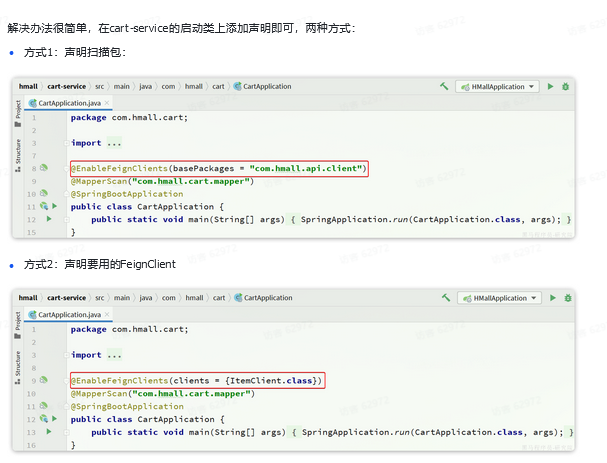
Task: Expand folded main method on line 12 upper IDE
Action: (66, 219)
